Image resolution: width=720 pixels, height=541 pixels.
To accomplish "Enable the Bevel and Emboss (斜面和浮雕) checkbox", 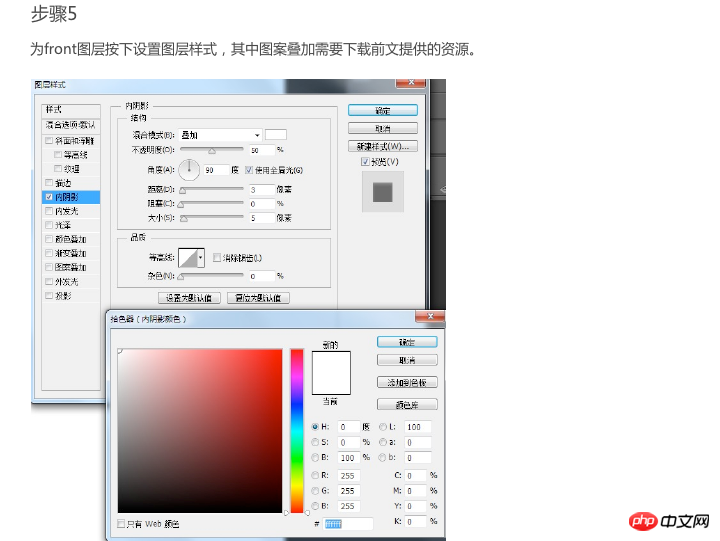I will [49, 141].
